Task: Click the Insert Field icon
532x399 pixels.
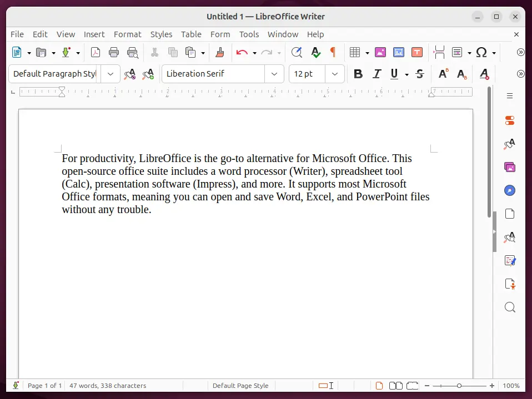Action: click(x=458, y=53)
